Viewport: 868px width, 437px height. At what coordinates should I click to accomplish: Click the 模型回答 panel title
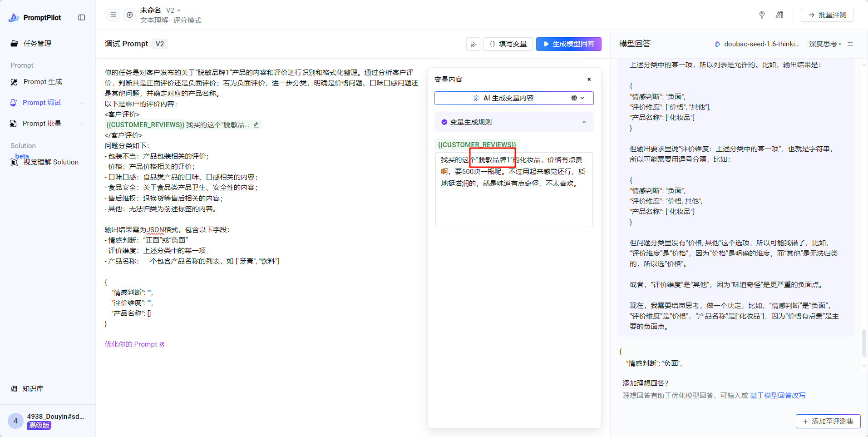635,44
